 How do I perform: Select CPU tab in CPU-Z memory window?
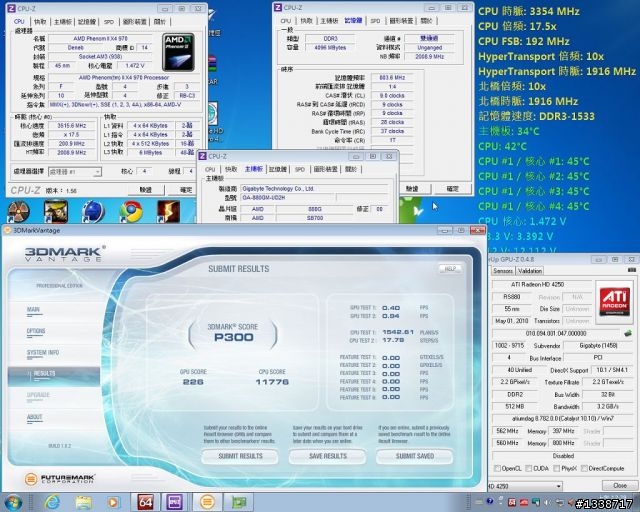coord(286,21)
